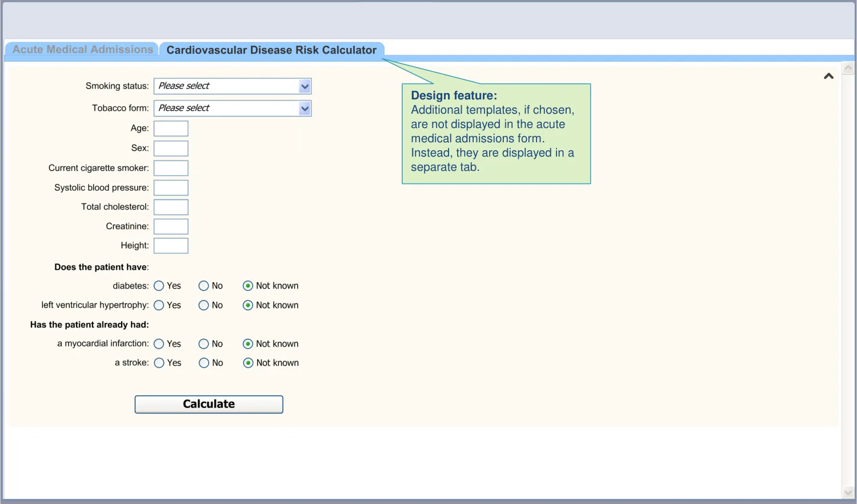Select No for left ventricular hypertrophy

coord(203,305)
